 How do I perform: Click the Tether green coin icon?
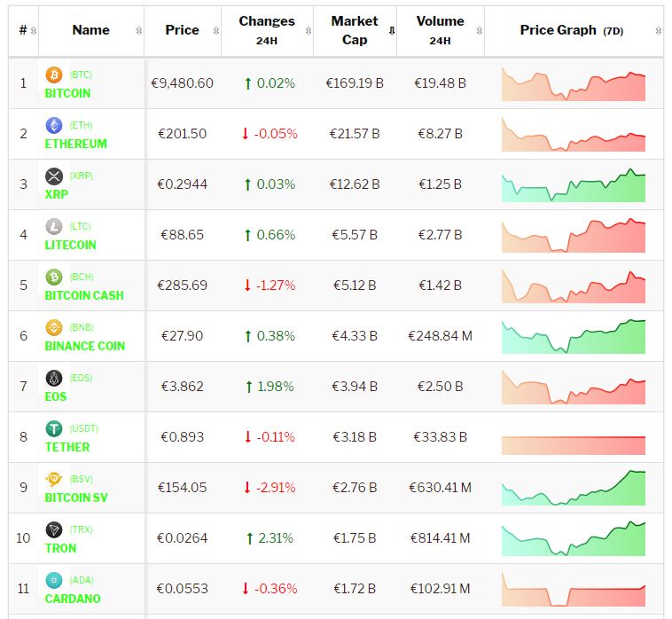point(54,428)
